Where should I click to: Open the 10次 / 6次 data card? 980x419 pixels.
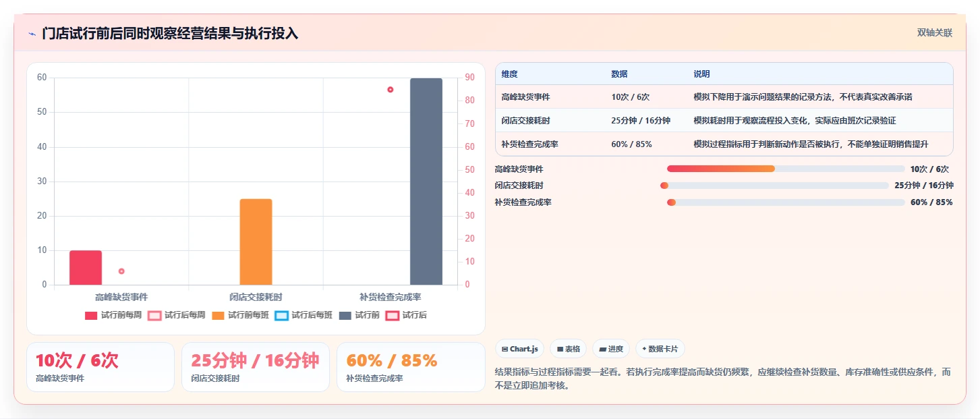(100, 367)
